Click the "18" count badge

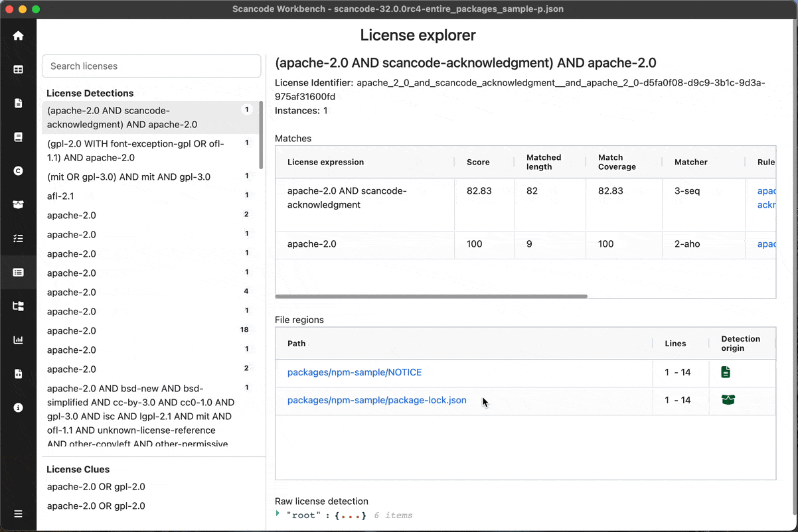pos(245,330)
